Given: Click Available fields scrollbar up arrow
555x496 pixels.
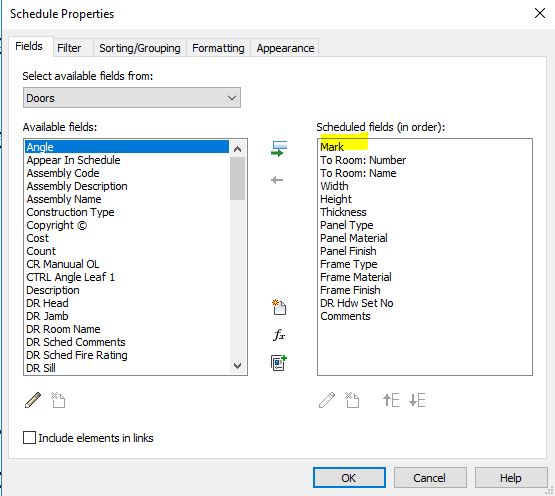Looking at the screenshot, I should 238,149.
